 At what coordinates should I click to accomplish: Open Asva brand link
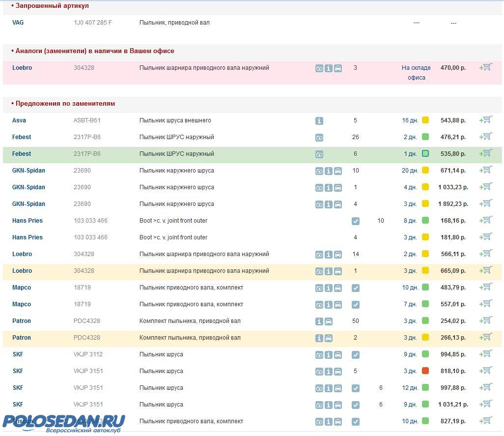click(x=19, y=120)
